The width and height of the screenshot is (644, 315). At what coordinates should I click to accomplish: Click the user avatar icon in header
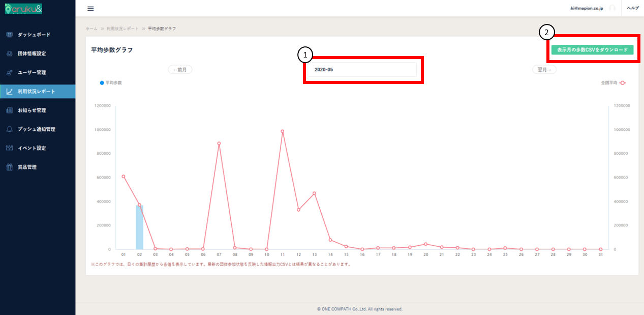[x=612, y=8]
